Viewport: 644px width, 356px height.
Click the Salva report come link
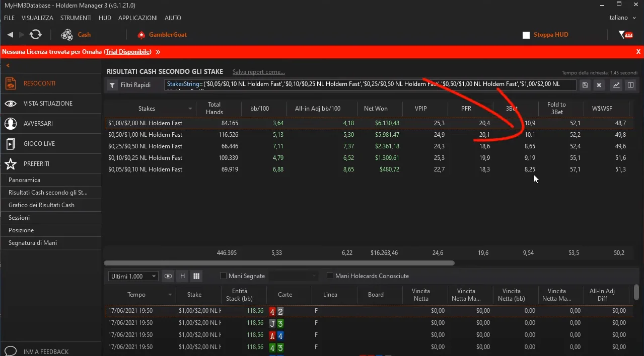click(x=258, y=72)
